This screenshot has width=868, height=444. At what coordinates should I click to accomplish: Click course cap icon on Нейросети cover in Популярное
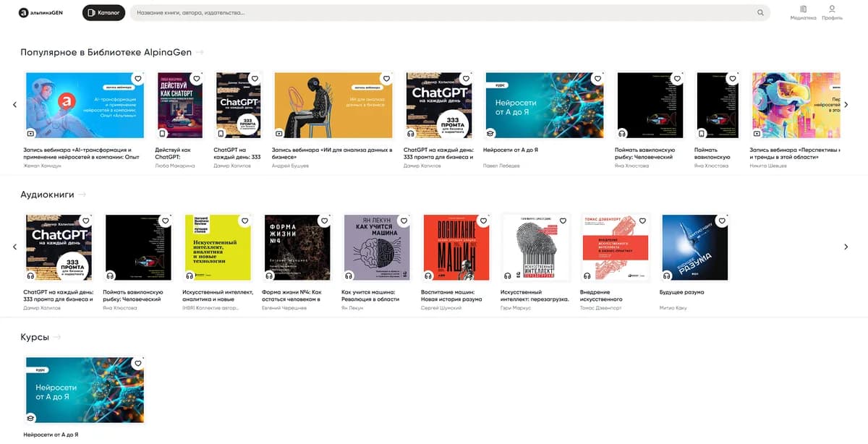[489, 133]
